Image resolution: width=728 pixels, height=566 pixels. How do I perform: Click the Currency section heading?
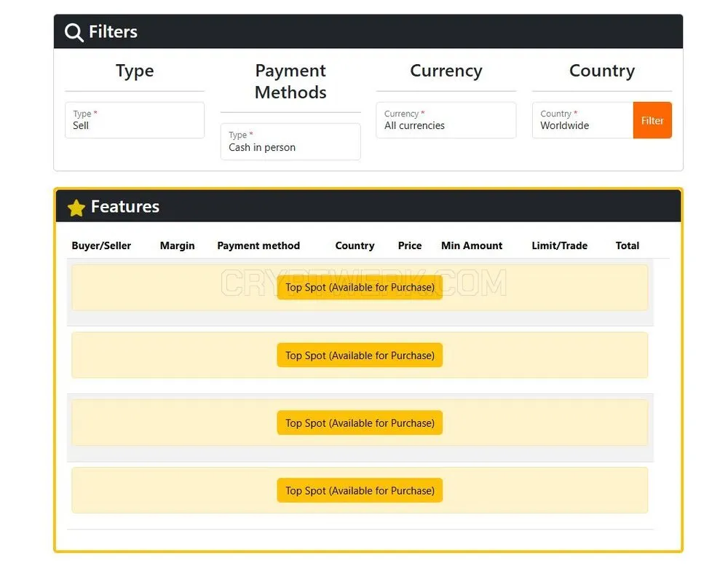tap(446, 71)
